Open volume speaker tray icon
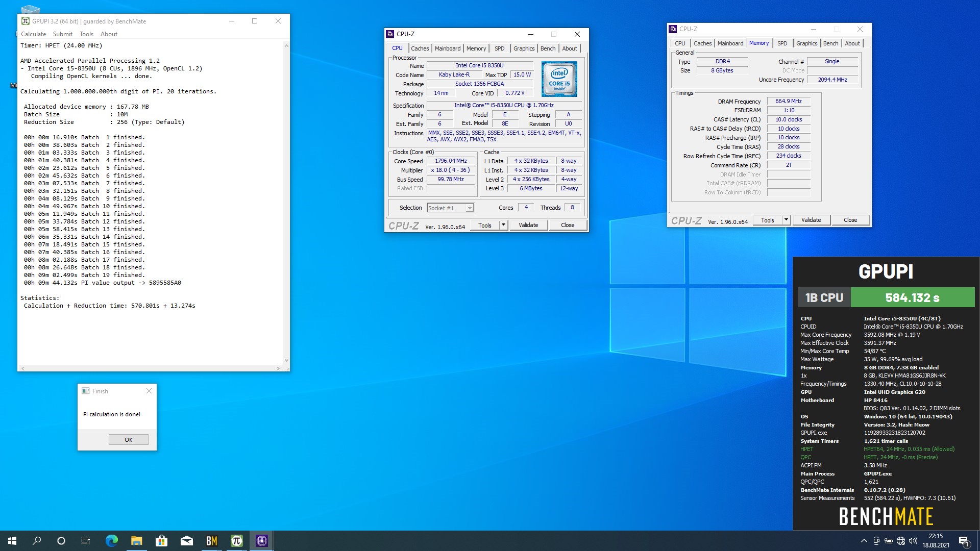The width and height of the screenshot is (980, 551). coord(913,541)
